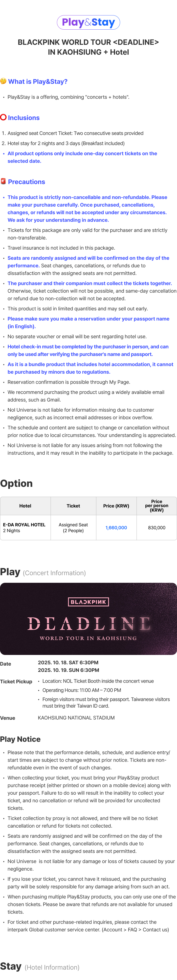Click the Option section heading
177x980 pixels.
pos(16,483)
